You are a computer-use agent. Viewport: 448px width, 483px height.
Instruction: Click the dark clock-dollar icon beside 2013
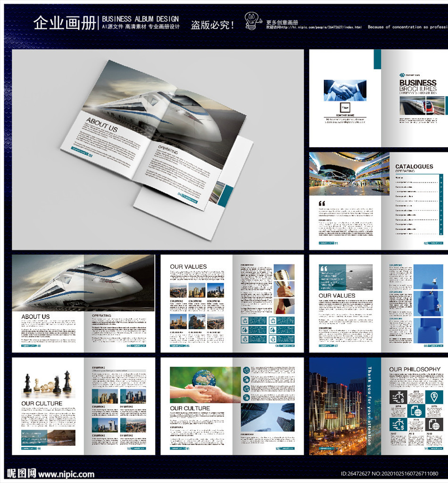click(398, 397)
